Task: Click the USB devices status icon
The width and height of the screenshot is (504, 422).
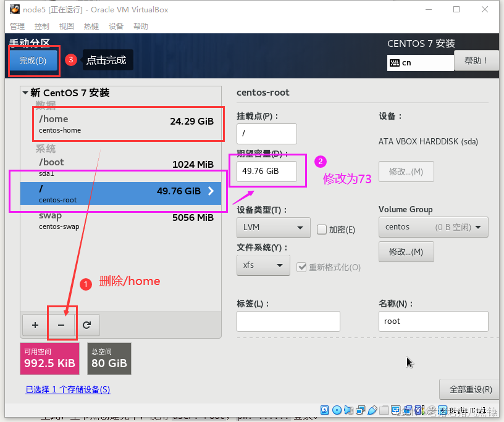Action: (x=372, y=410)
